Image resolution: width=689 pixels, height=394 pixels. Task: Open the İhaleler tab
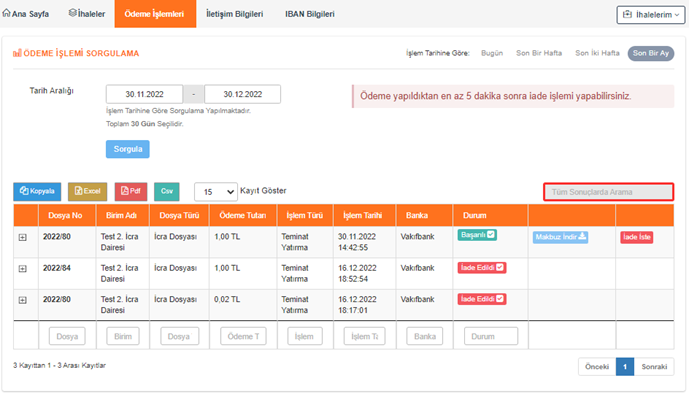pyautogui.click(x=87, y=14)
